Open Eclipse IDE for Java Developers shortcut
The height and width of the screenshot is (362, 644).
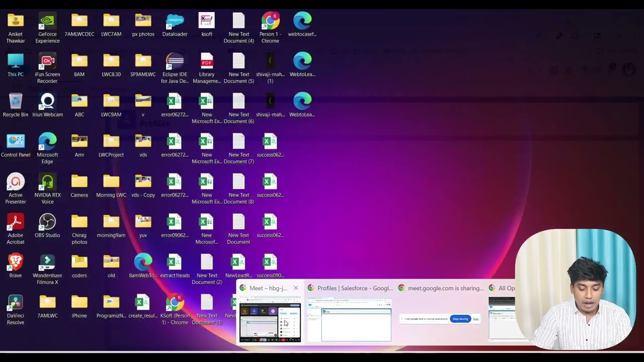[175, 68]
